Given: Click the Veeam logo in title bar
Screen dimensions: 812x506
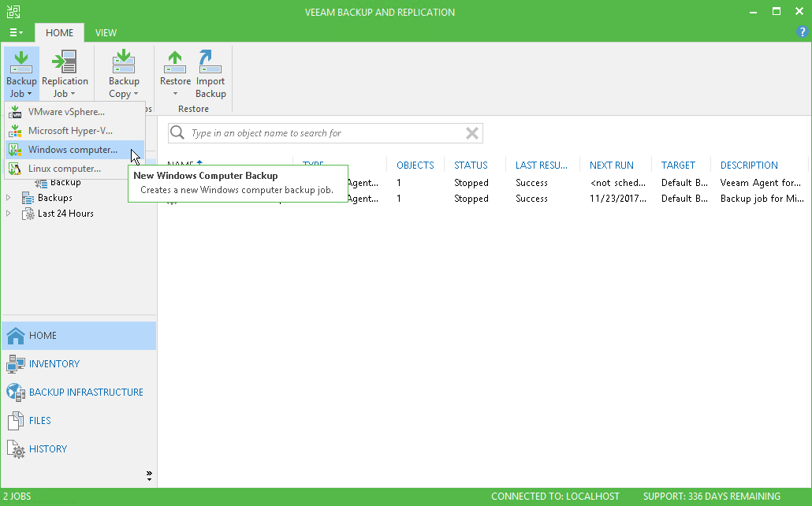Looking at the screenshot, I should (x=13, y=12).
